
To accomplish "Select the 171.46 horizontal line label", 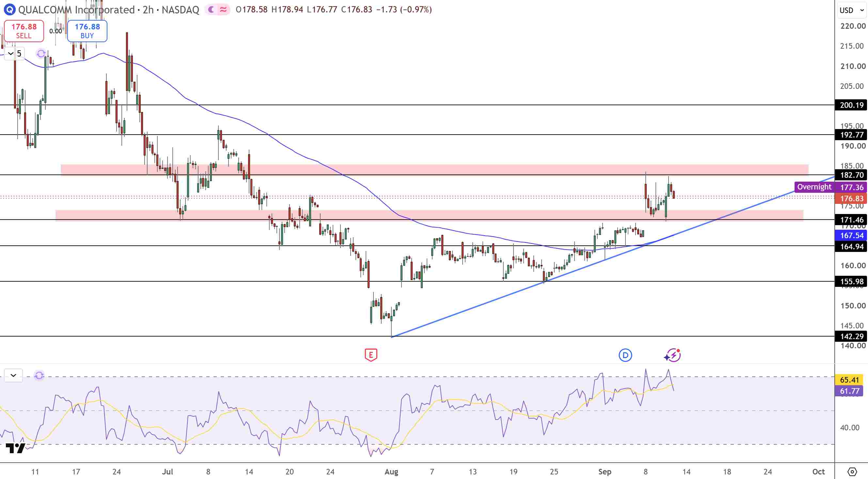I will pos(851,220).
